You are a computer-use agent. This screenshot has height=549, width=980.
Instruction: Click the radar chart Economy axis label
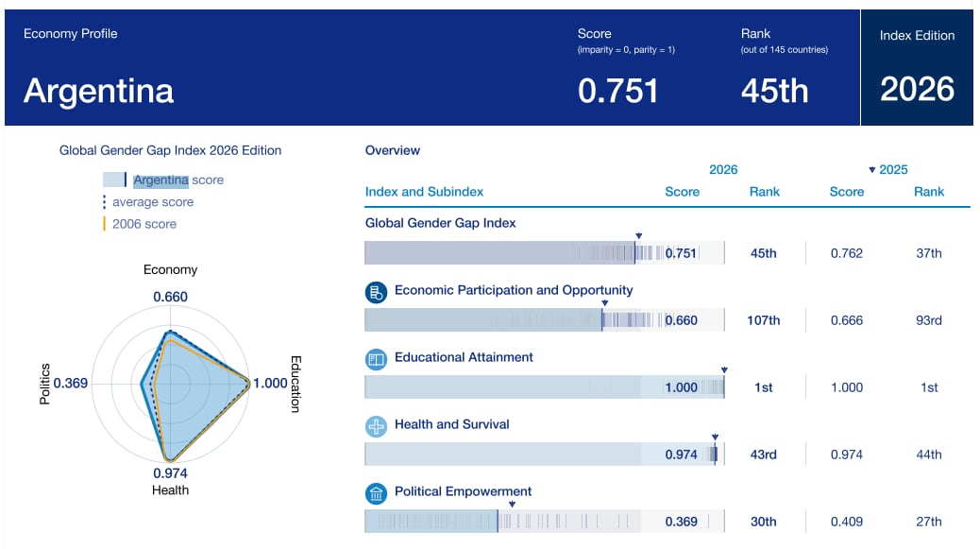point(170,269)
